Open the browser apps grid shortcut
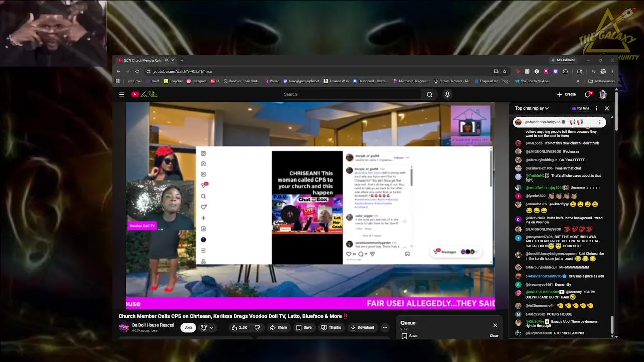The height and width of the screenshot is (362, 644). click(118, 81)
